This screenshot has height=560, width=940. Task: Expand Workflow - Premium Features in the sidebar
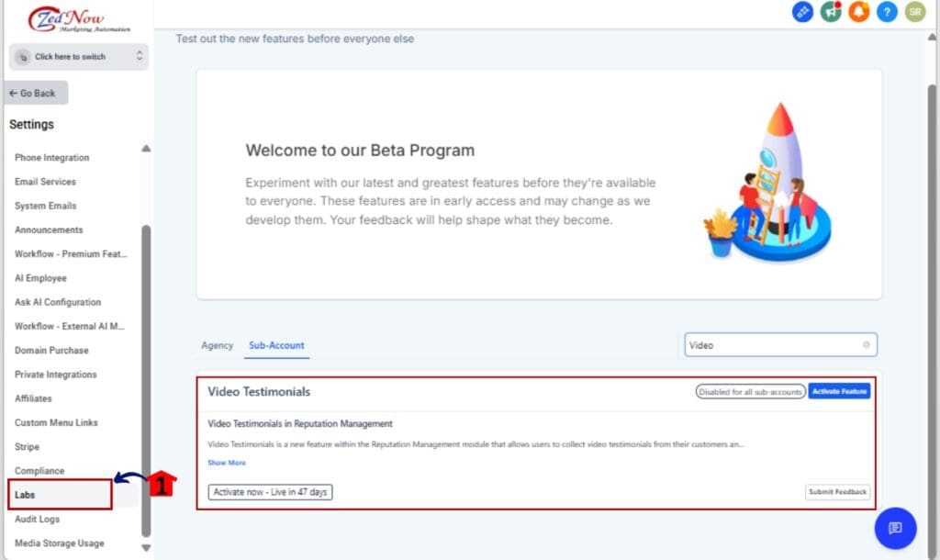(x=71, y=253)
